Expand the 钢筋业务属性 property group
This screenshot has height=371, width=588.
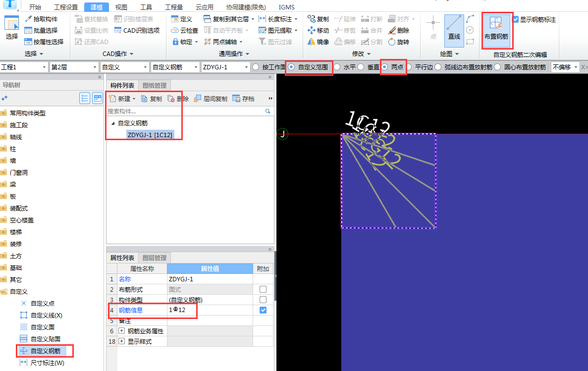(x=121, y=331)
